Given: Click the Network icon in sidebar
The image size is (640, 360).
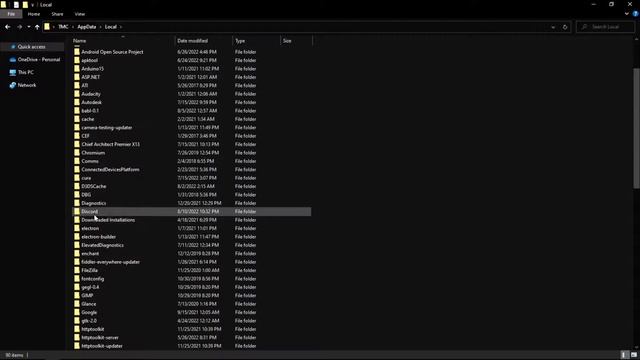Looking at the screenshot, I should 13,85.
